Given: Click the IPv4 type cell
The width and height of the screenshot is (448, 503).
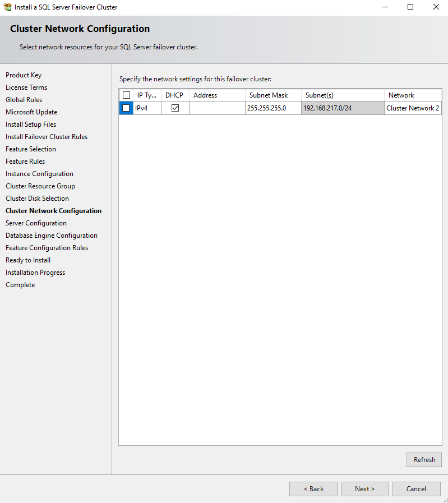Looking at the screenshot, I should pos(147,108).
